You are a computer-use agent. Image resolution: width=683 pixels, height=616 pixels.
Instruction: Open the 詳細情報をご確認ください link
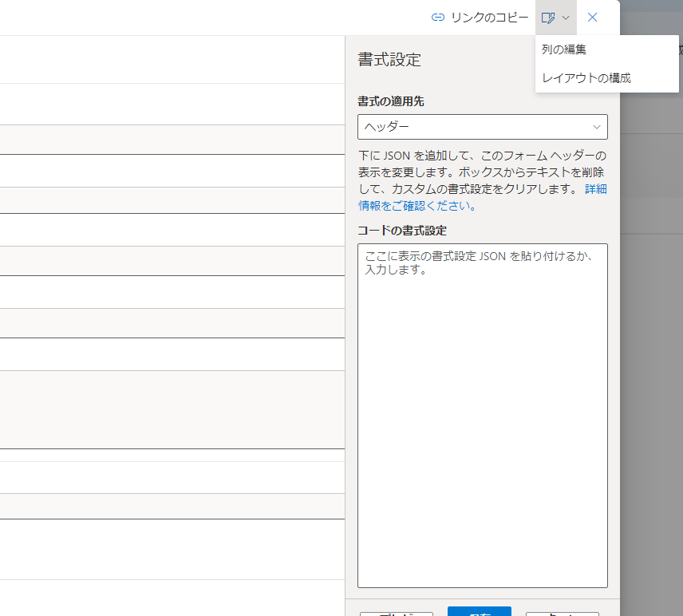(417, 205)
